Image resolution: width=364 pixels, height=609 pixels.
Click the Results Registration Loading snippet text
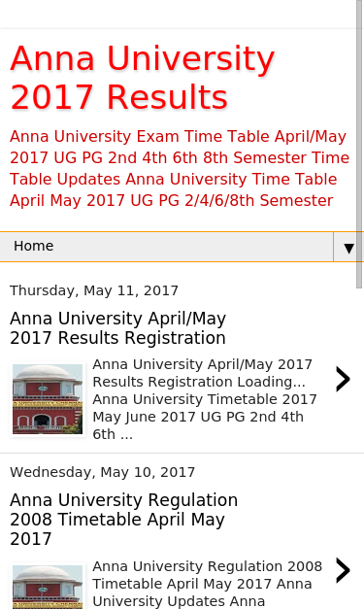coord(205,399)
